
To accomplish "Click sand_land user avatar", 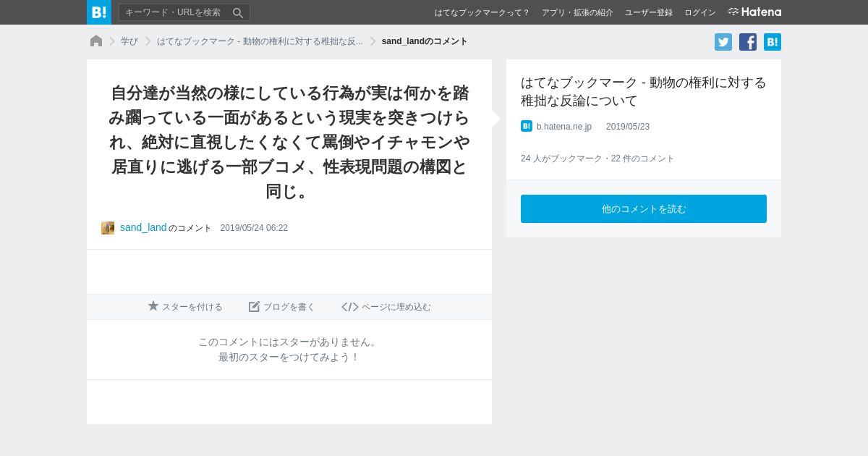I will pos(108,228).
